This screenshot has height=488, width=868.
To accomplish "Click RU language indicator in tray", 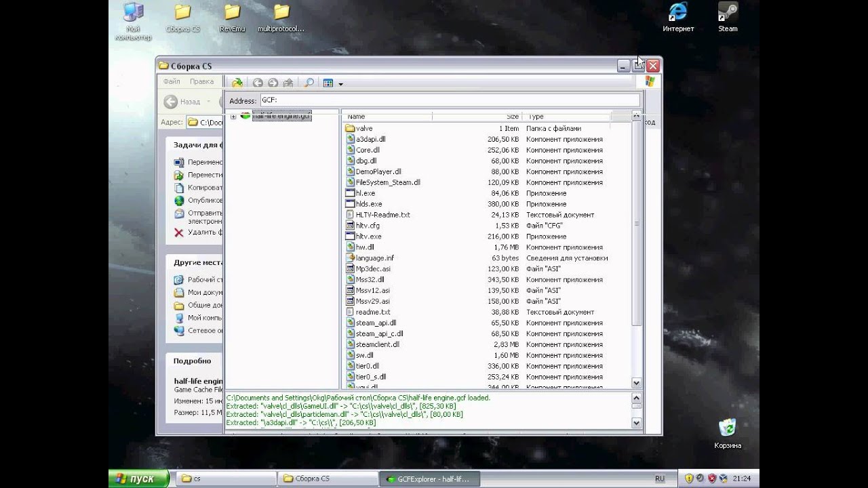I will 660,479.
